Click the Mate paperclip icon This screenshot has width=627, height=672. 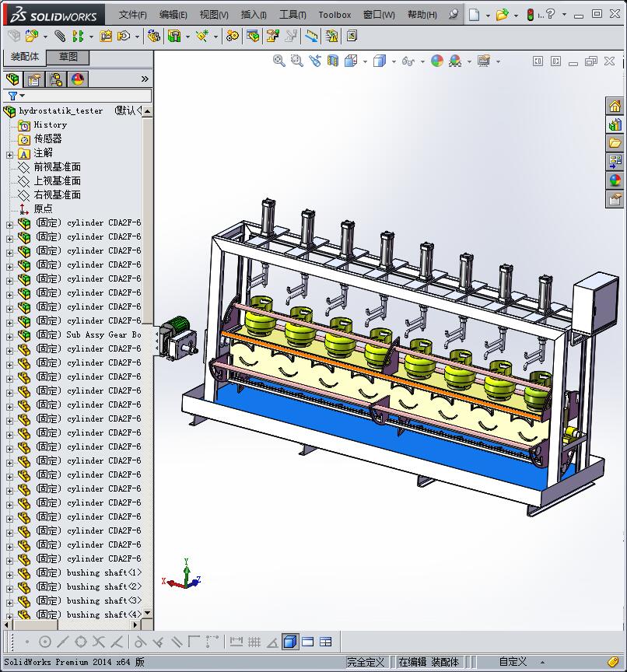60,36
